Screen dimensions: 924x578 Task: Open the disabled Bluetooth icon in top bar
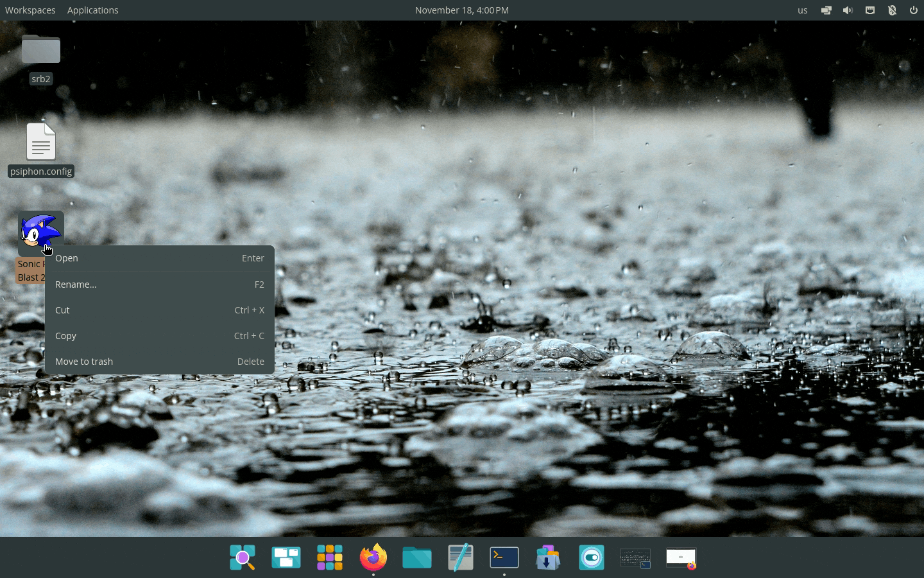pyautogui.click(x=892, y=10)
